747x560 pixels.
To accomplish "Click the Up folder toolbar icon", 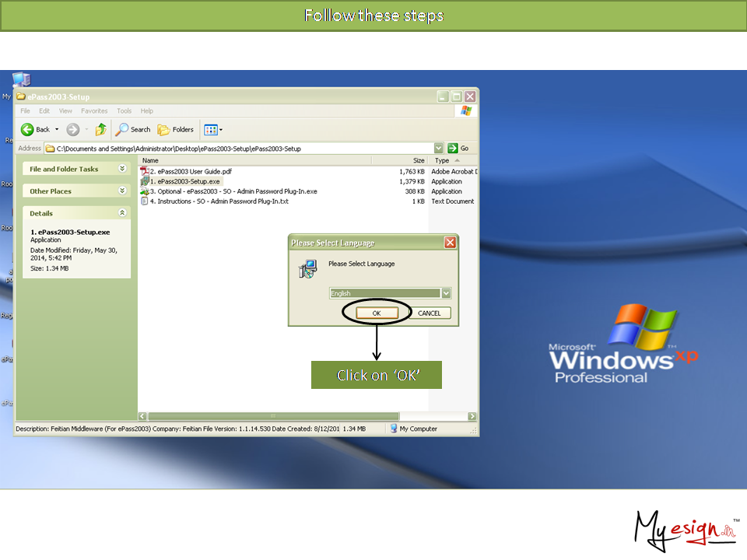I will tap(100, 130).
